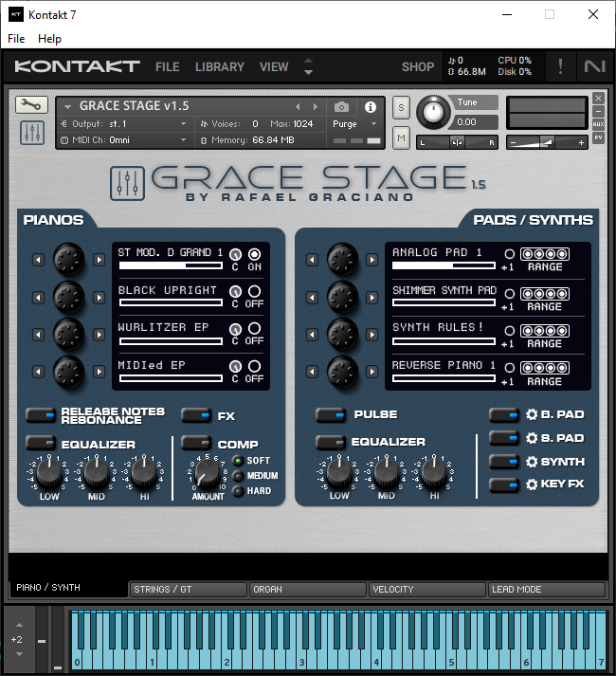Viewport: 616px width, 676px height.
Task: Click the instrument pan slider
Action: click(x=457, y=142)
